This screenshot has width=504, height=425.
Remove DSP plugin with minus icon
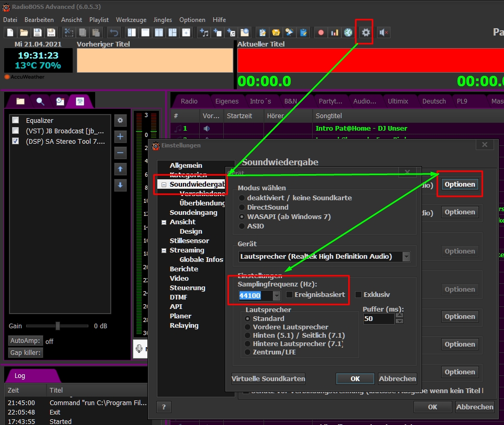point(120,153)
